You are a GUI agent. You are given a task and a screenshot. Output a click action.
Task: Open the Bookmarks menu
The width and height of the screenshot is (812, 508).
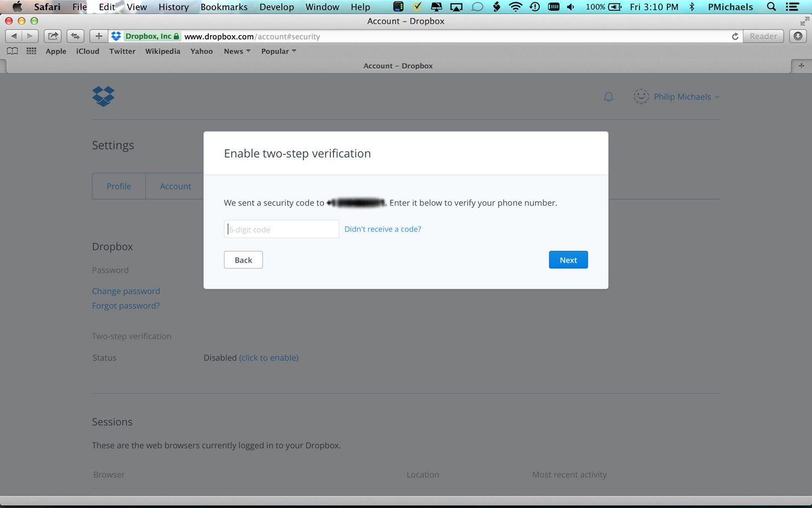click(224, 6)
